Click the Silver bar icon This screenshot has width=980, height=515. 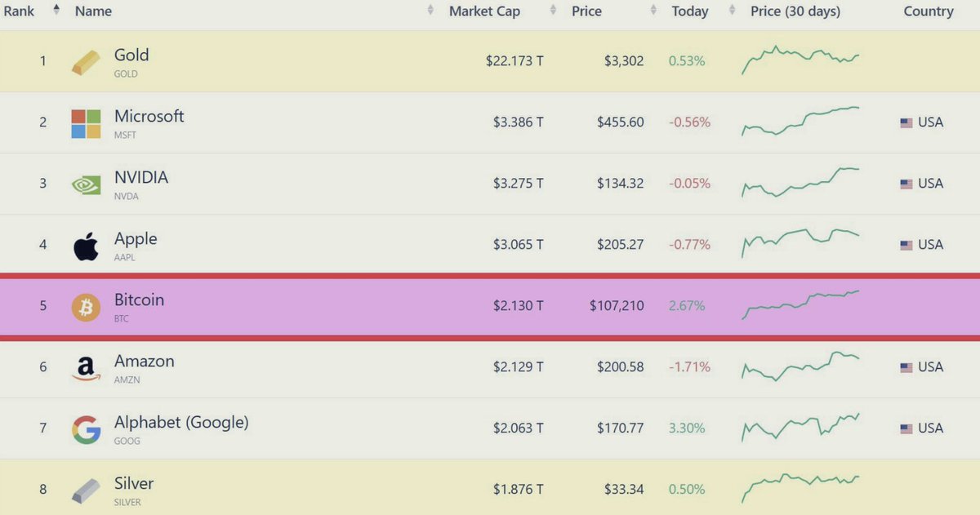coord(86,491)
